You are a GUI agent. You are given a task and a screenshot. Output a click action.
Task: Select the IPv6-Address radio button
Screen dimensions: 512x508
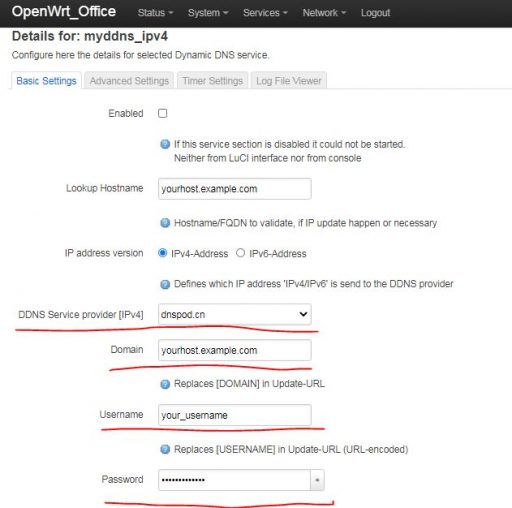[x=240, y=253]
